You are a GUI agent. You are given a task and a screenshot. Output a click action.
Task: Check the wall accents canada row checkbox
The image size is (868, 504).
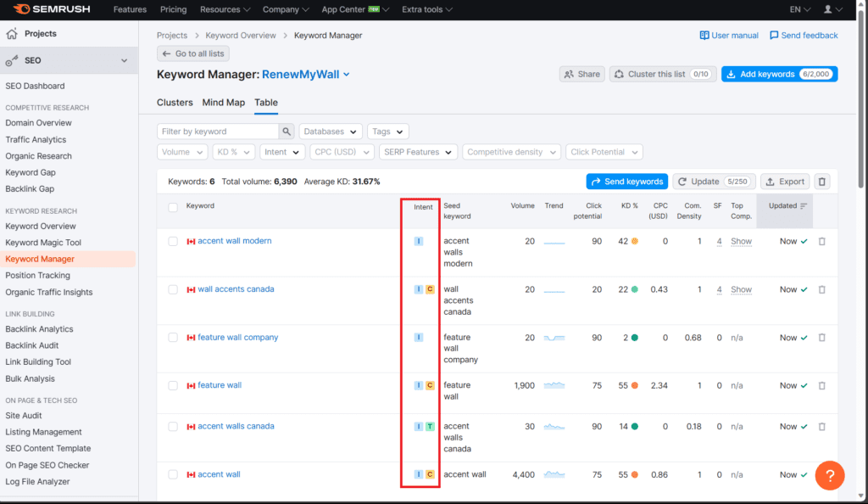coord(173,289)
